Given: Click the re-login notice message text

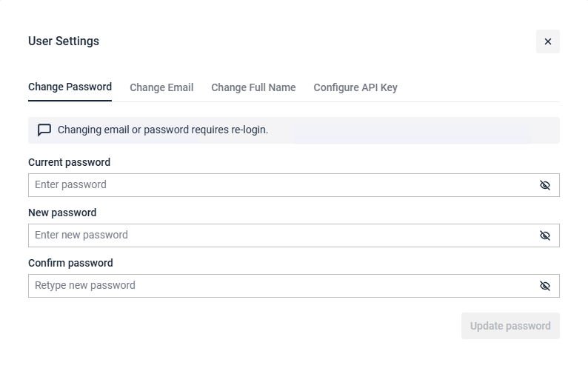Looking at the screenshot, I should tap(163, 130).
